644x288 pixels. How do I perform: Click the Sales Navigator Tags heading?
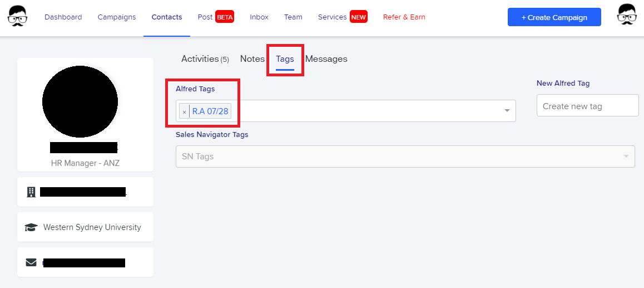point(212,135)
